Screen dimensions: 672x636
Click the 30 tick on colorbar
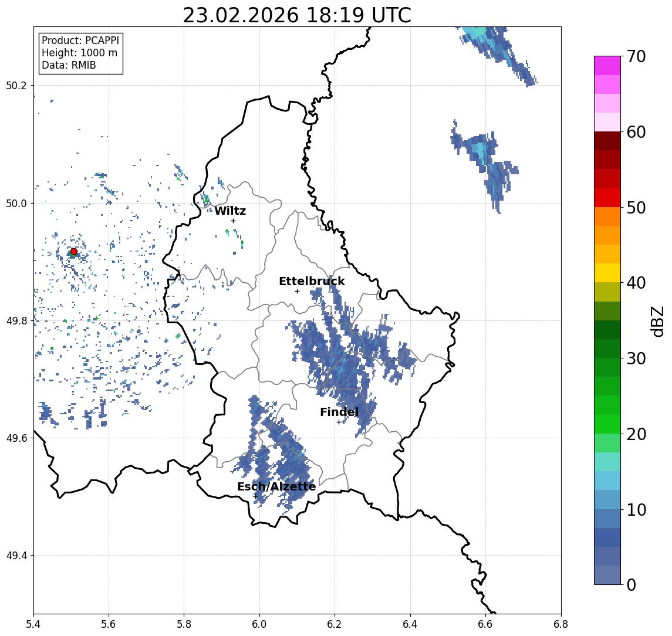coord(636,358)
